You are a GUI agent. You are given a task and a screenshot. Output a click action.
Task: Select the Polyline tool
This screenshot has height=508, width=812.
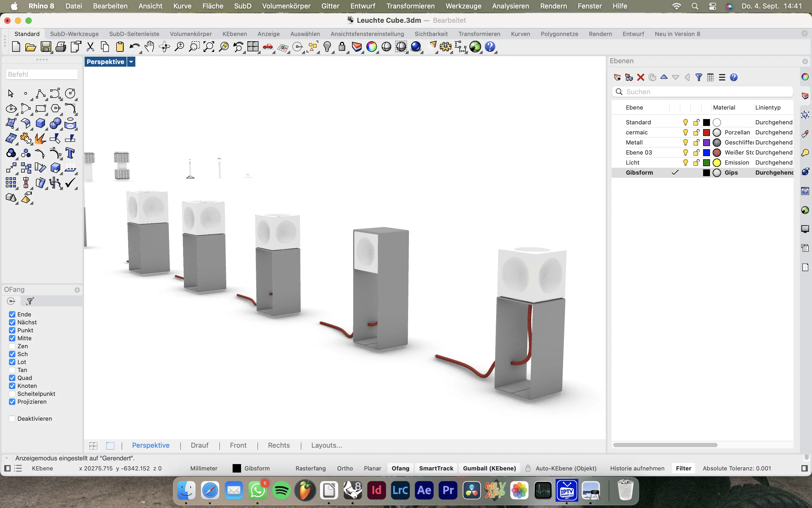pos(41,93)
